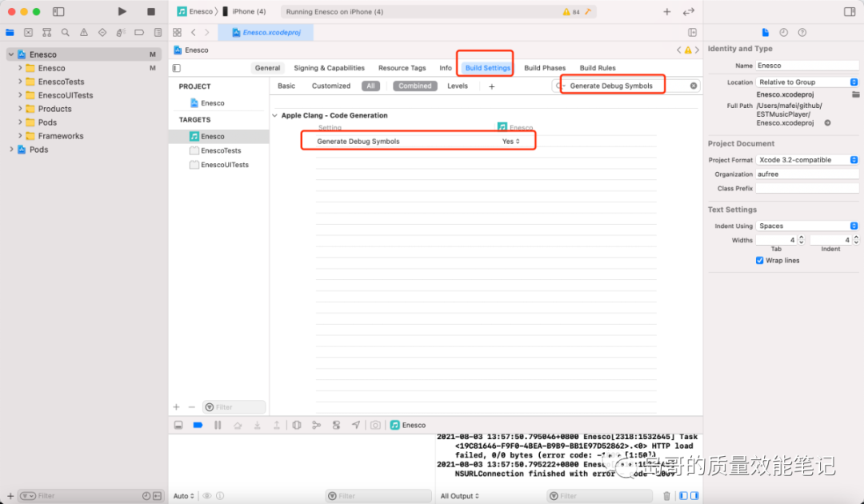This screenshot has height=504, width=864.
Task: Switch to Signing & Capabilities tab
Action: (x=329, y=68)
